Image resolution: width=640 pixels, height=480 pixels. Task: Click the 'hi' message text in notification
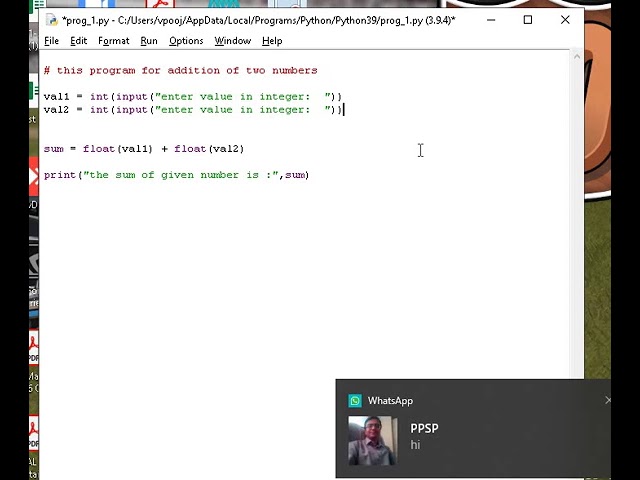click(415, 444)
